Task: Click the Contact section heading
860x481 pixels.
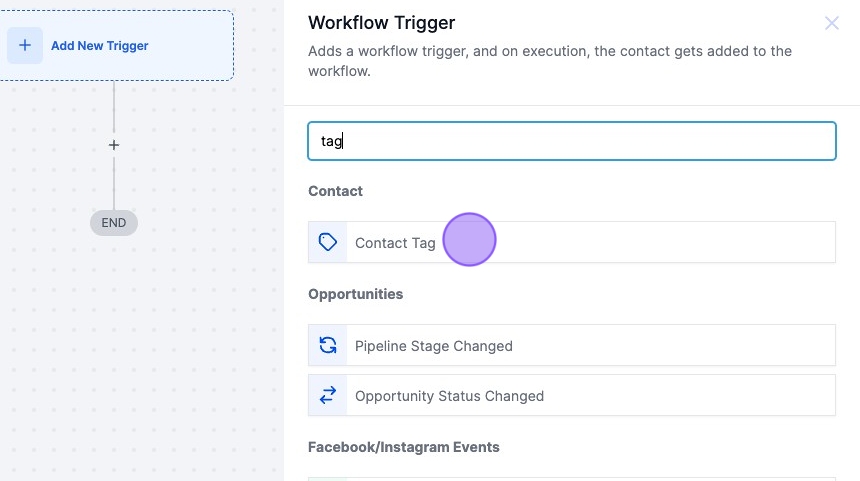Action: (335, 191)
